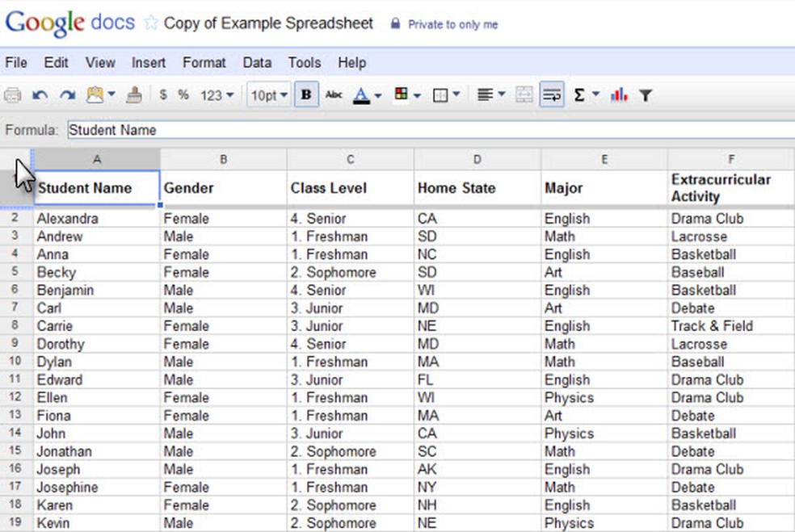795x532 pixels.
Task: Select the Extracurricular Activity header cell
Action: tap(731, 188)
